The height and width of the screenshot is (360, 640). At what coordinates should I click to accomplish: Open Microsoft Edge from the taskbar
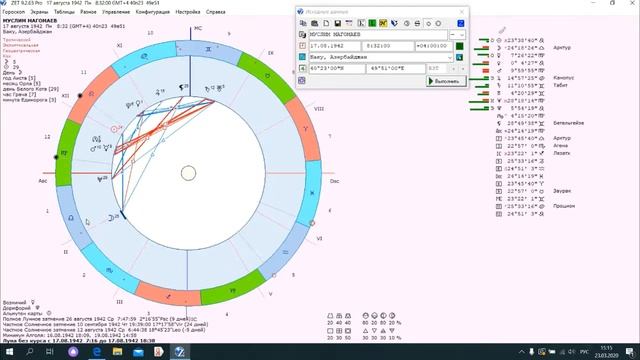96,351
